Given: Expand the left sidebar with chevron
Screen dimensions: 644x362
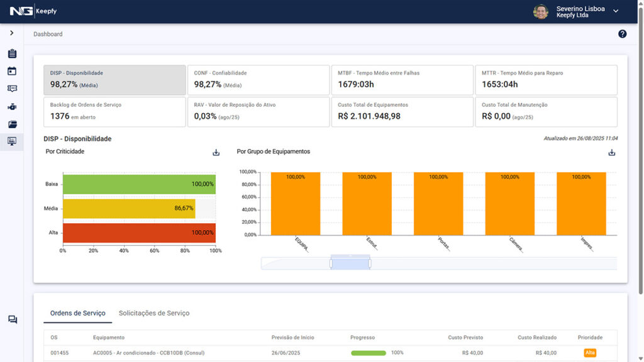Looking at the screenshot, I should point(12,33).
